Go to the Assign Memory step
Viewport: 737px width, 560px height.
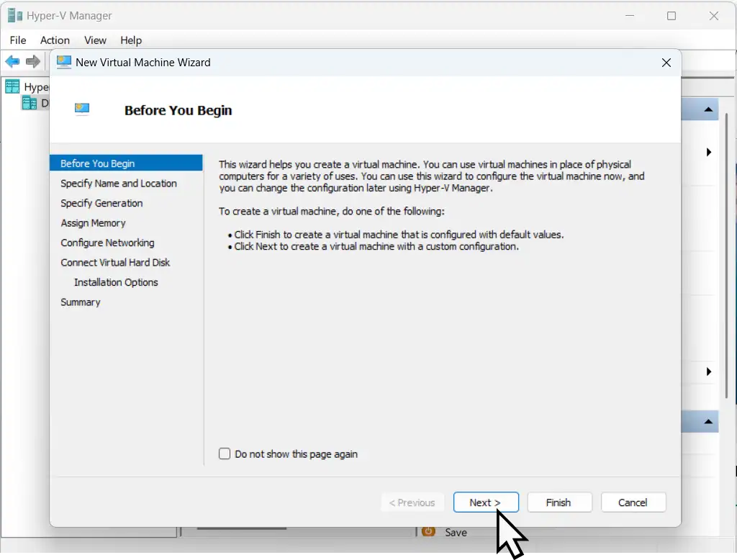point(93,223)
